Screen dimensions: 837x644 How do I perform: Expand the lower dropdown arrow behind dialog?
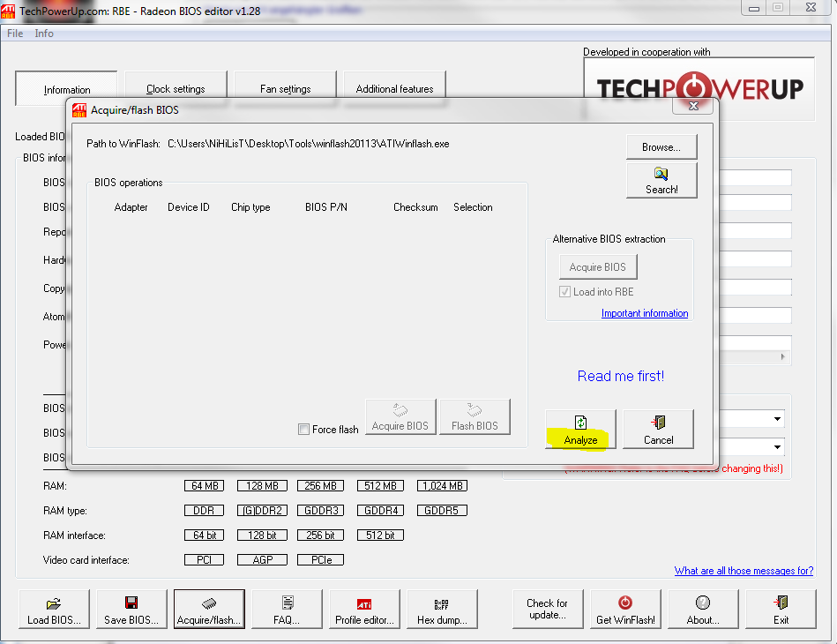pos(777,447)
